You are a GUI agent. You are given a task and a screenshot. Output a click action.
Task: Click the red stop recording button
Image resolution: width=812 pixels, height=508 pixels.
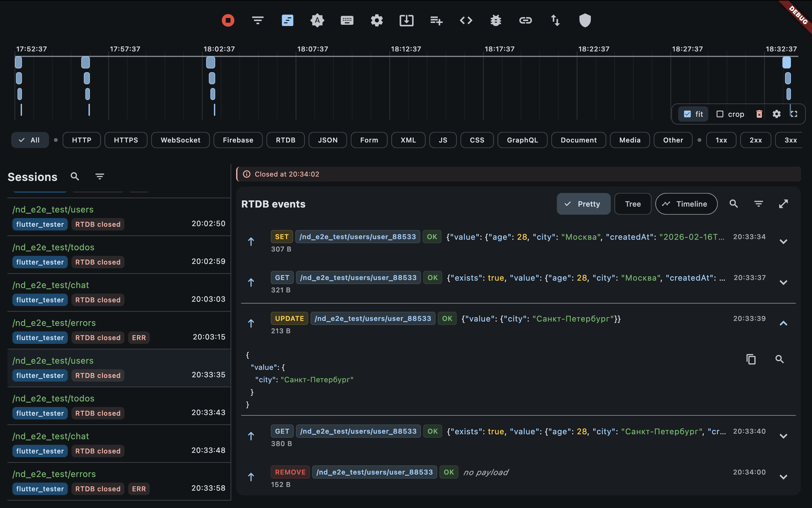coord(228,20)
